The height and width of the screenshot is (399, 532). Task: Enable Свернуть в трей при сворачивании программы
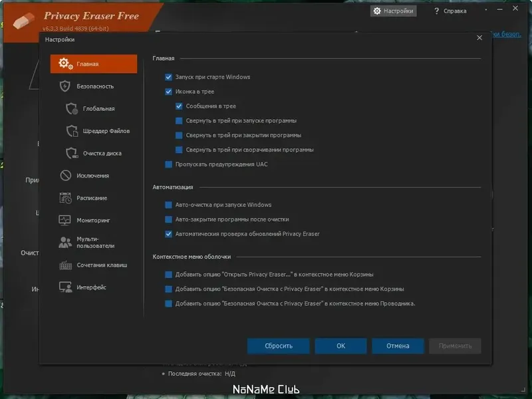(179, 150)
